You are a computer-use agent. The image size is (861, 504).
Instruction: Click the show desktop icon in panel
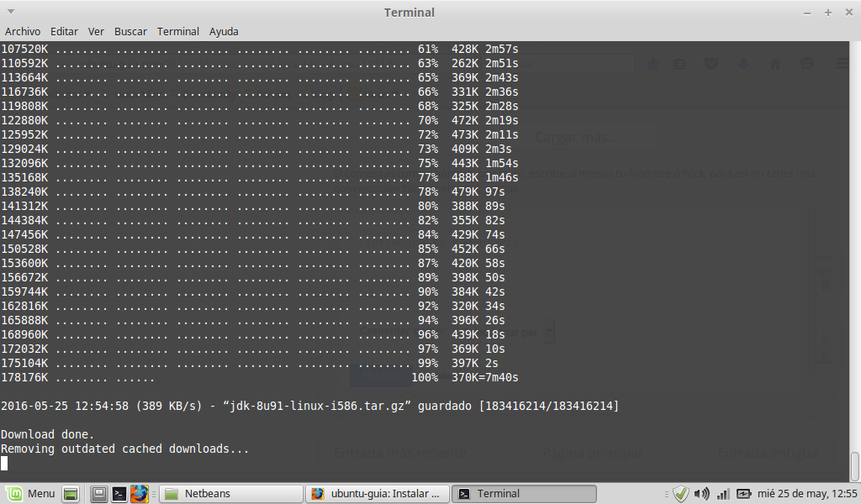(71, 493)
